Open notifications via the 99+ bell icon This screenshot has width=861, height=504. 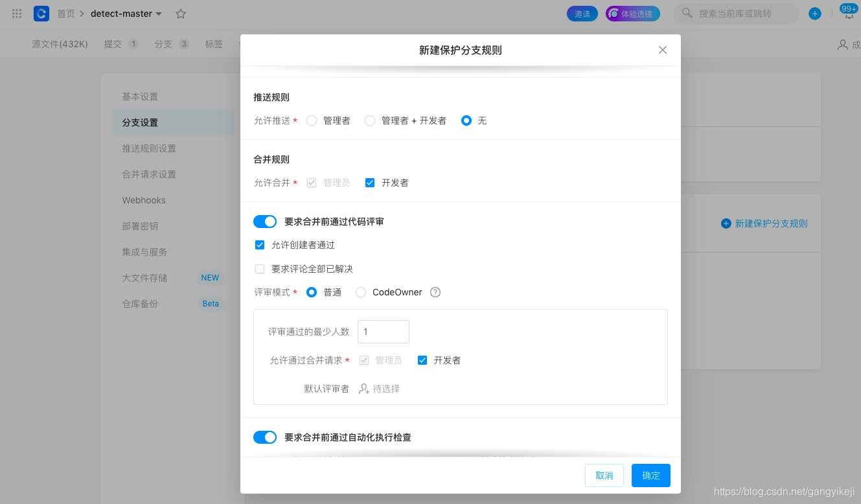(847, 12)
